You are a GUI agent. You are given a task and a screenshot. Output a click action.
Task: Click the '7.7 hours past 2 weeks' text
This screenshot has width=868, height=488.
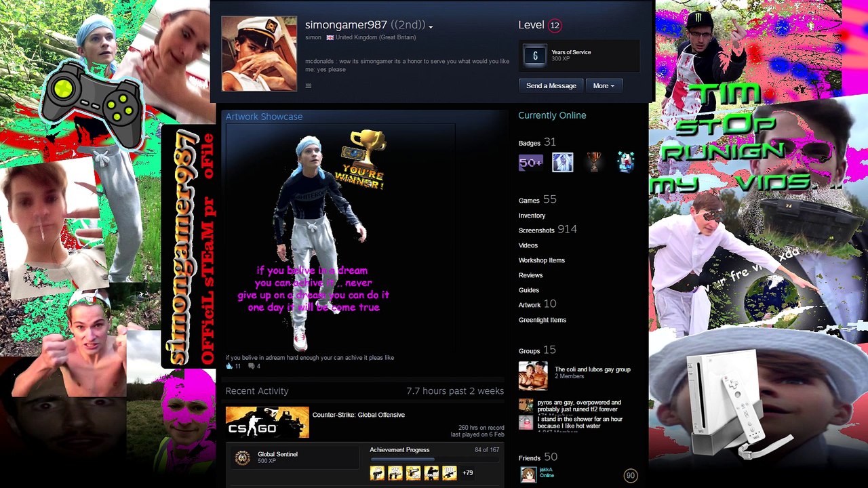tap(455, 391)
